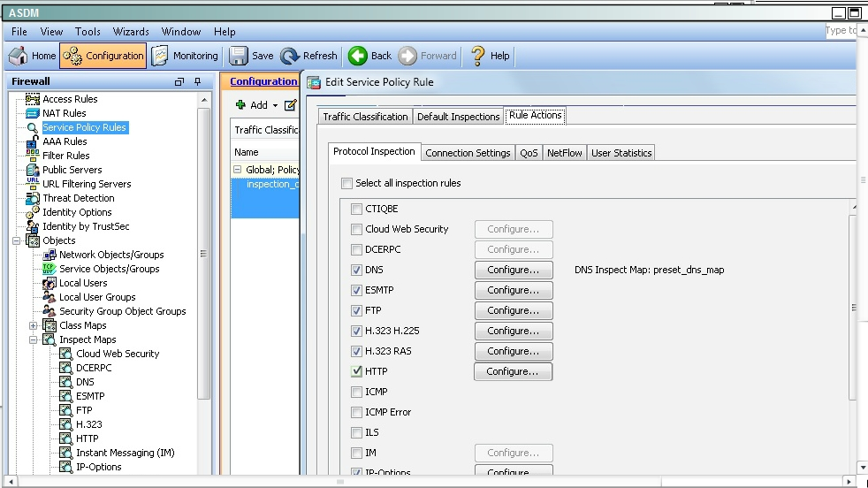Image resolution: width=868 pixels, height=488 pixels.
Task: Click the Firewall tree scroll-up arrow
Action: (204, 100)
